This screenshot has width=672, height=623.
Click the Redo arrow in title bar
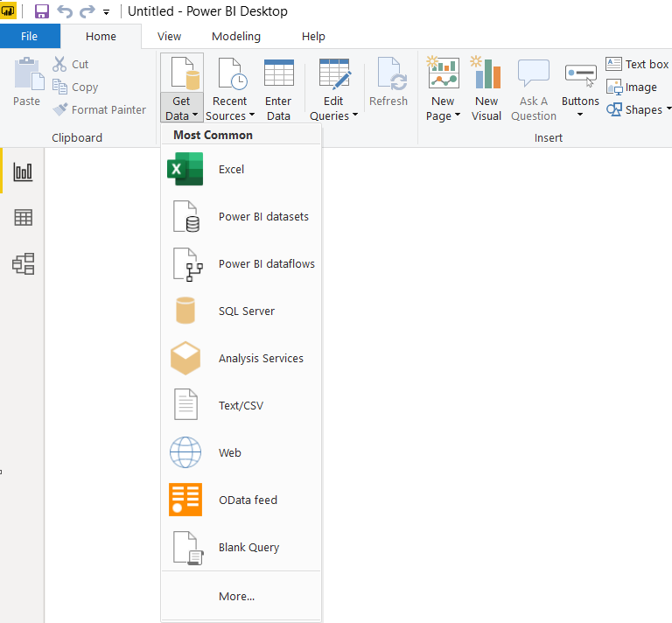[x=87, y=11]
